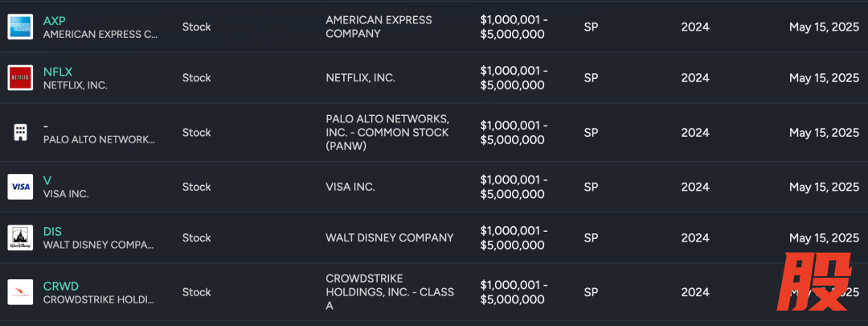Open the CRWD ticker link

[61, 286]
